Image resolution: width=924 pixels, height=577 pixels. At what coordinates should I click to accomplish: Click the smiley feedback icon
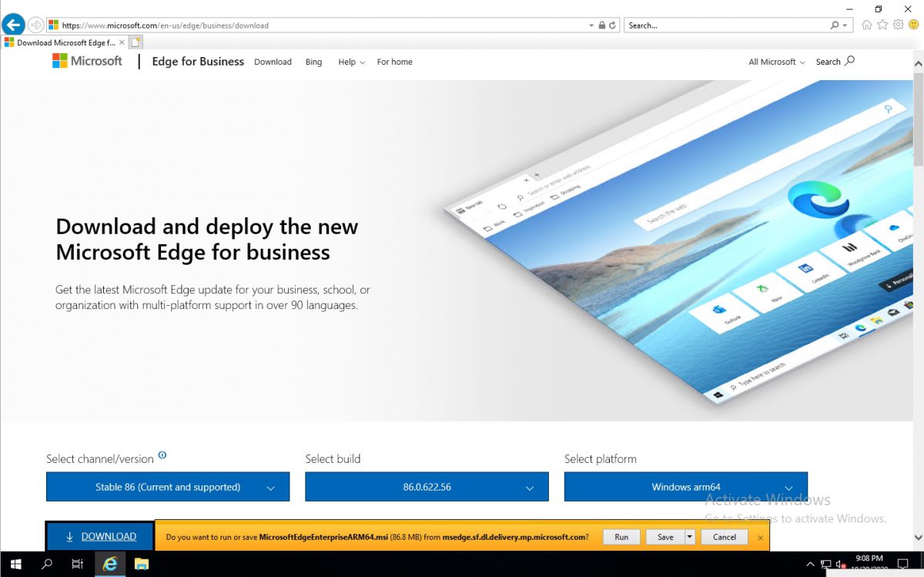tap(912, 25)
